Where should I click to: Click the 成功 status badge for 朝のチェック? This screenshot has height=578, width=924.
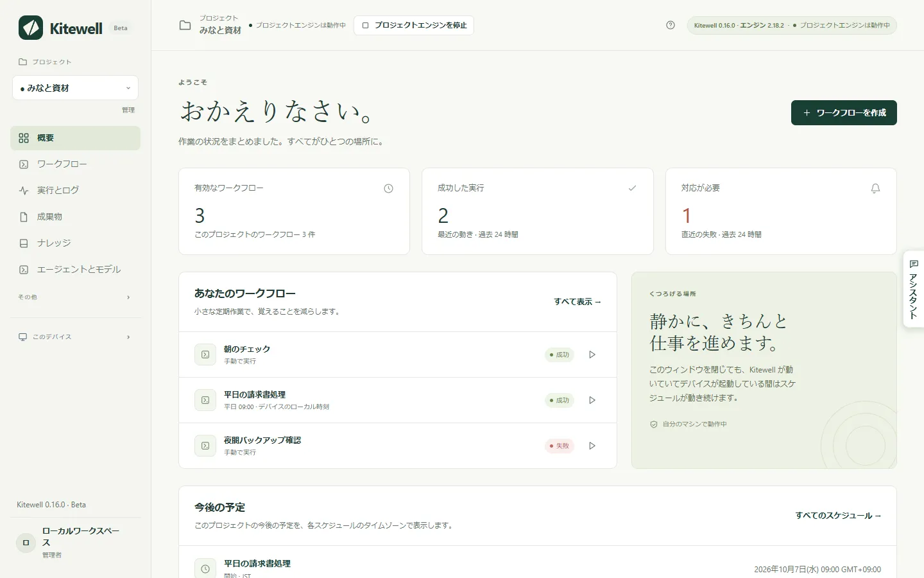[560, 355]
